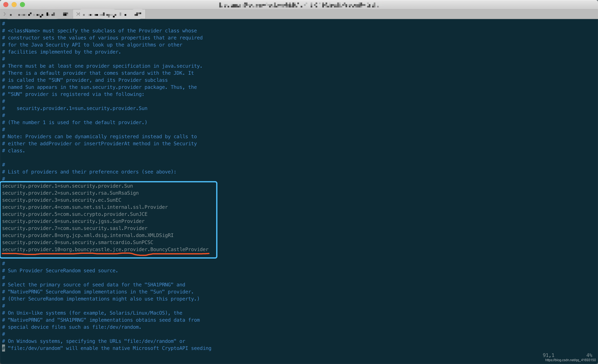Click the '<className> must specify the subclass' comment
The width and height of the screenshot is (598, 364).
click(99, 31)
